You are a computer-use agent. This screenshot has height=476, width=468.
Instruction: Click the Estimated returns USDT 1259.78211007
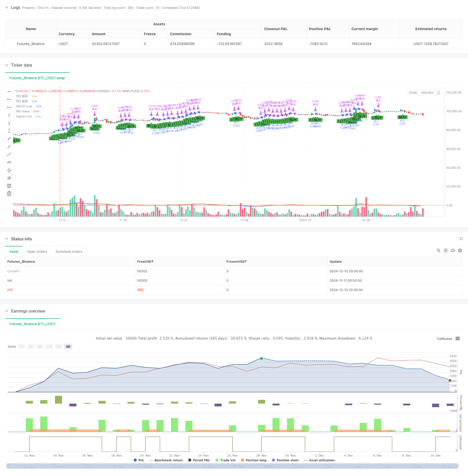click(431, 44)
